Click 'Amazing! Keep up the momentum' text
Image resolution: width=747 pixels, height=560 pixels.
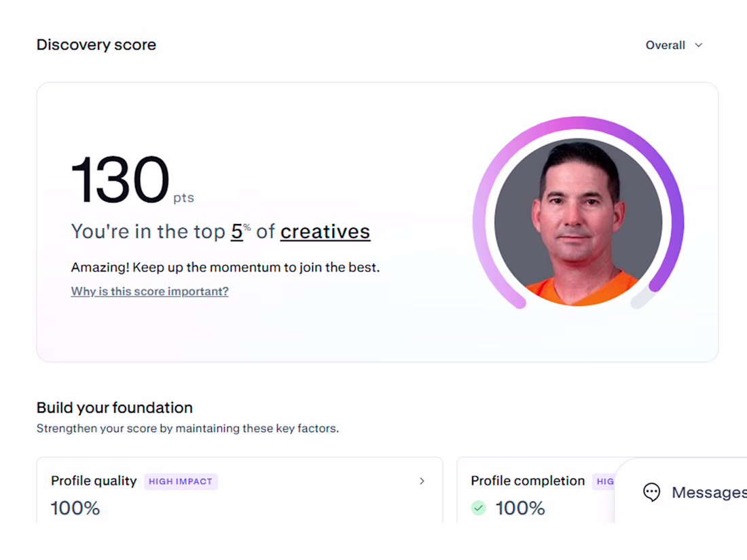tap(225, 267)
